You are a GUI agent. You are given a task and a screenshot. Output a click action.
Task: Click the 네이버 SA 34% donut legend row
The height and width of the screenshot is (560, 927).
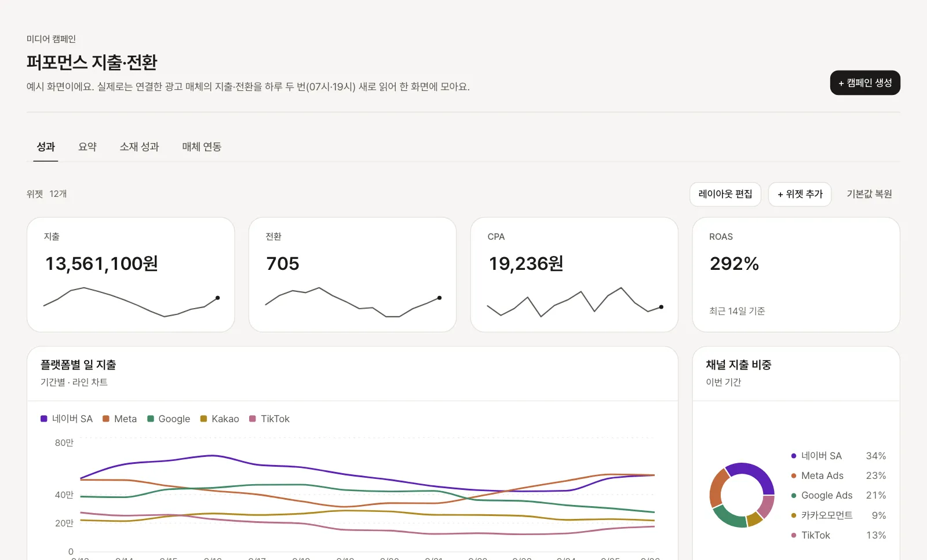[x=838, y=456]
